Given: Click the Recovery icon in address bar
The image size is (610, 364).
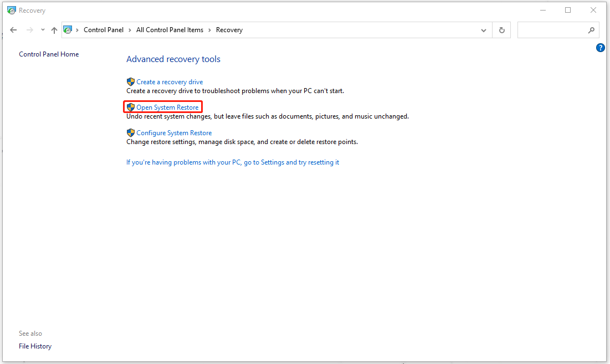Looking at the screenshot, I should [x=68, y=30].
